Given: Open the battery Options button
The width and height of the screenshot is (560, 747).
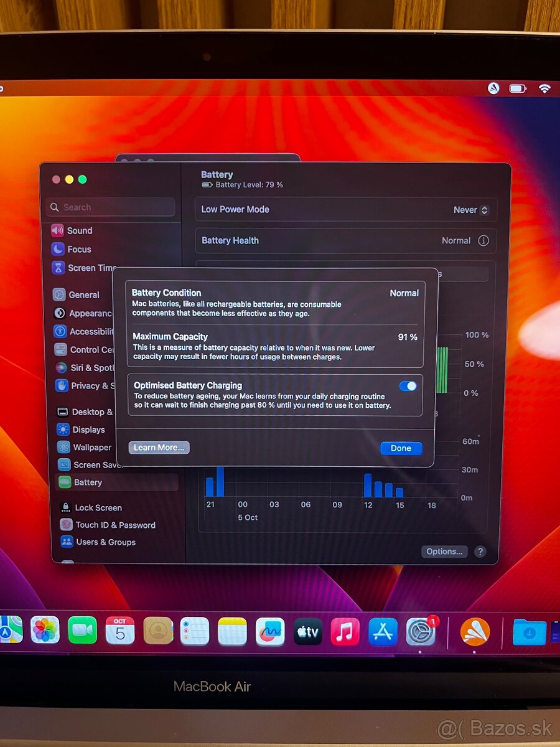Looking at the screenshot, I should tap(444, 552).
